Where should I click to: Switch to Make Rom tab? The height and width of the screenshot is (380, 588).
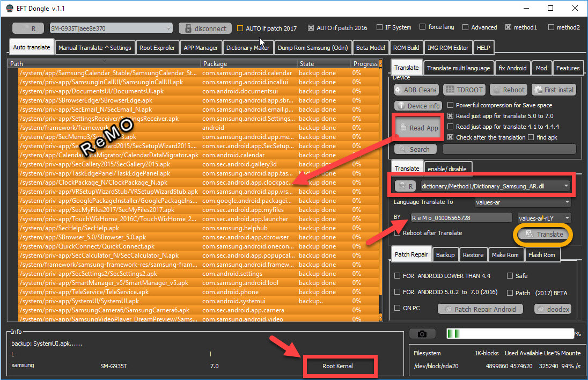[505, 255]
